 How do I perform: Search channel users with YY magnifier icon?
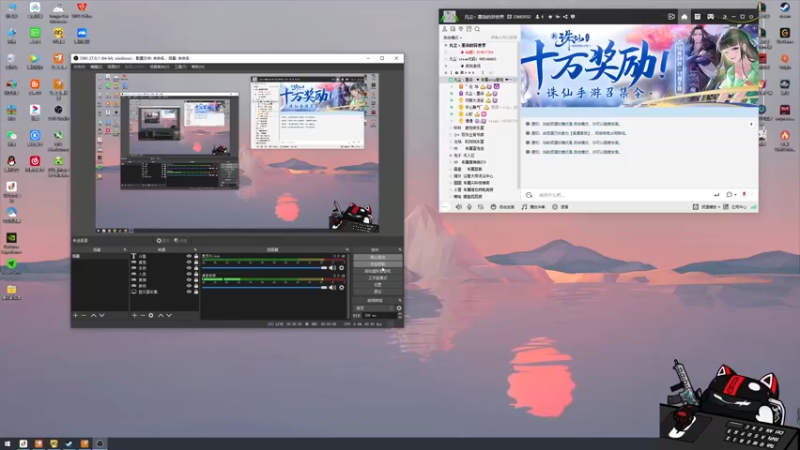coord(477,29)
